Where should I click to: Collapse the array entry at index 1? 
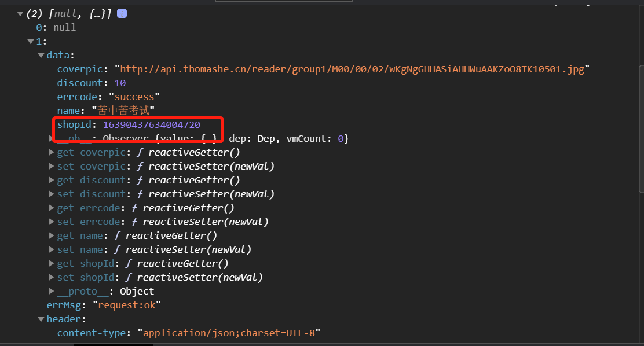coord(31,41)
